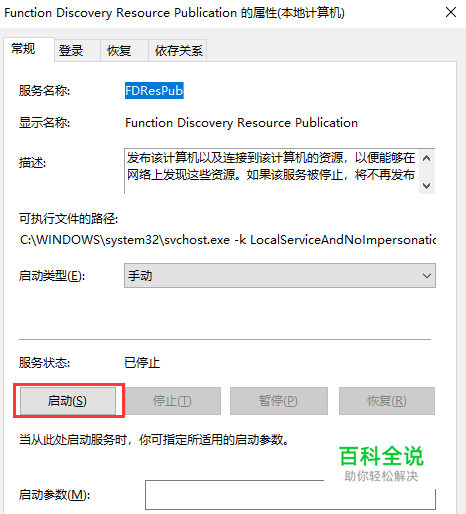Image resolution: width=466 pixels, height=514 pixels.
Task: Open the 依存关系 tab
Action: pos(178,51)
